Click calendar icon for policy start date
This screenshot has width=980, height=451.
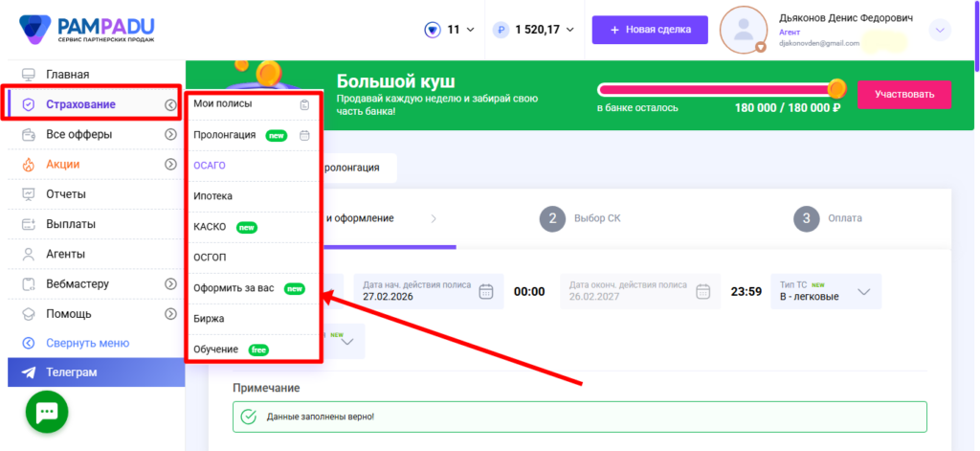point(486,291)
